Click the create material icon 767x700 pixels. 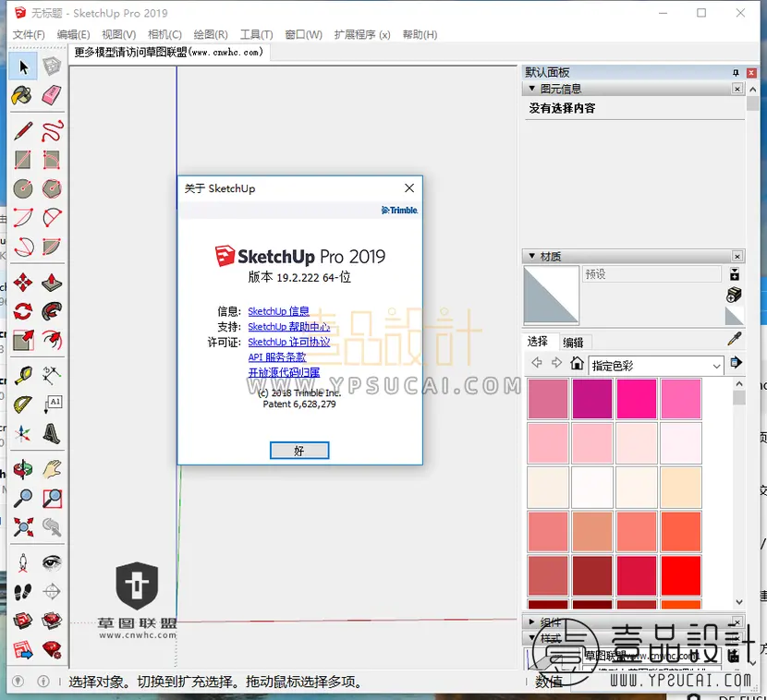[x=734, y=295]
